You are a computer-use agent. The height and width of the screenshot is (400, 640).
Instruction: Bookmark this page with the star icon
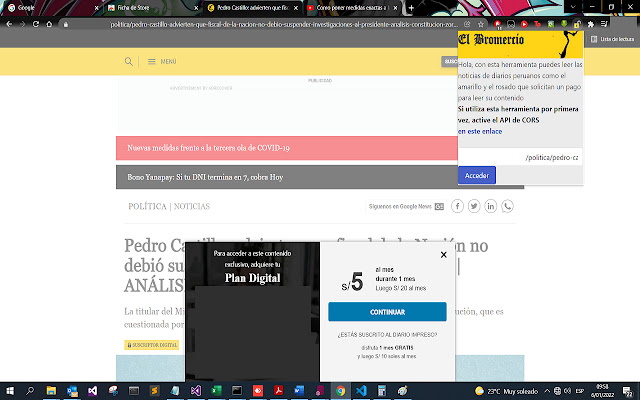coord(481,24)
